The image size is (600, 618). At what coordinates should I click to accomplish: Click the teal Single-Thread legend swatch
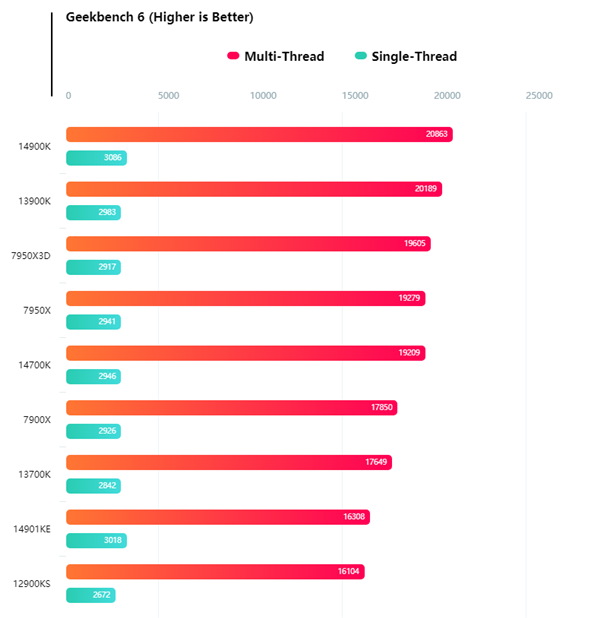click(x=360, y=57)
